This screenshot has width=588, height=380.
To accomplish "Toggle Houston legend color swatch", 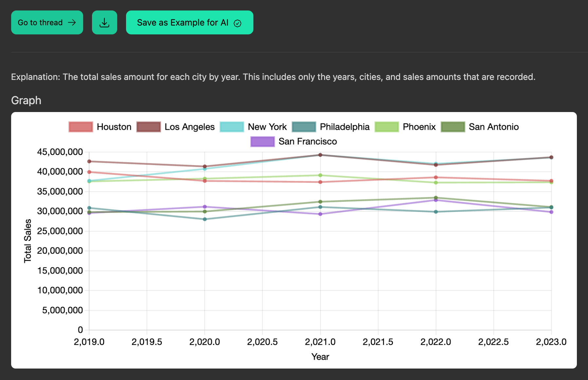I will [x=81, y=127].
